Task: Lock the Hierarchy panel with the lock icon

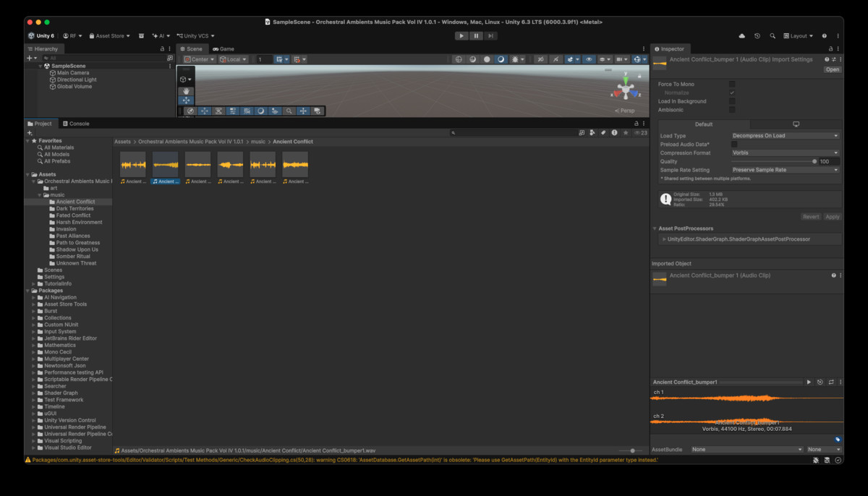Action: 163,48
